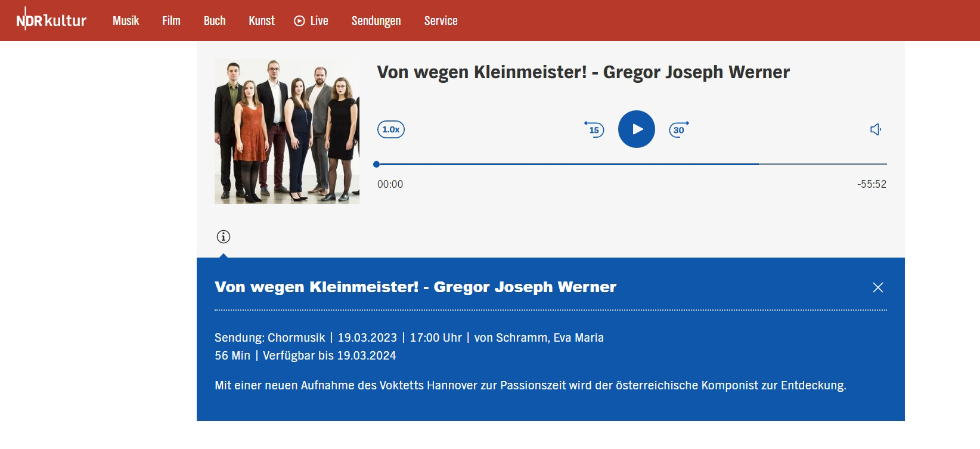Open the Buch section
Image resolution: width=980 pixels, height=449 pixels.
pyautogui.click(x=215, y=21)
